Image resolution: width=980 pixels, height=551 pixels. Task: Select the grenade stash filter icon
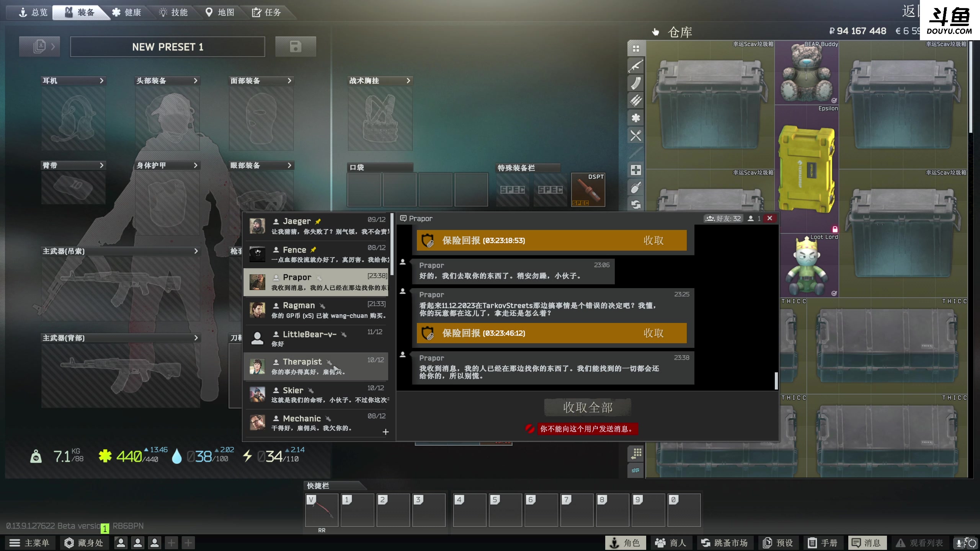point(636,187)
